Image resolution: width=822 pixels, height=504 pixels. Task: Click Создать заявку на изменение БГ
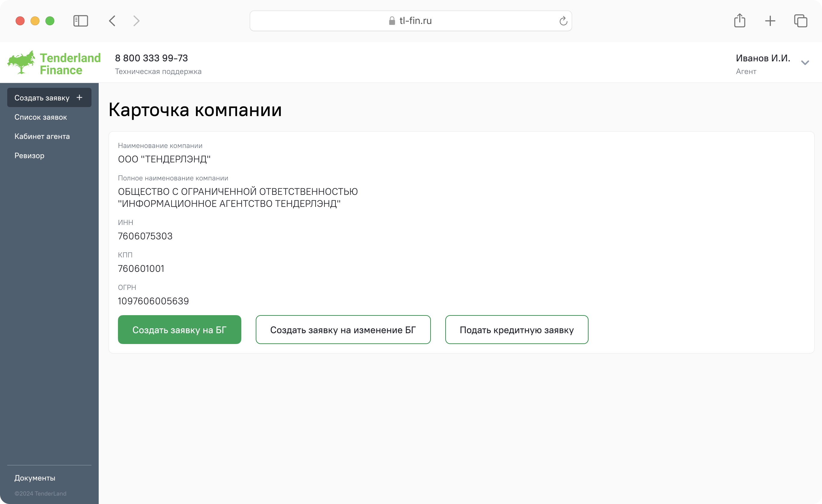coord(343,330)
